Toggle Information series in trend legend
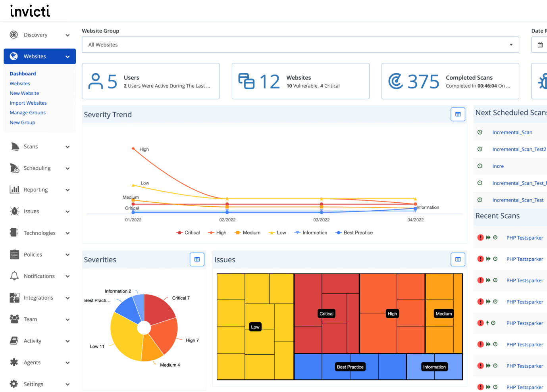Viewport: 547px width, 392px height. [x=311, y=233]
